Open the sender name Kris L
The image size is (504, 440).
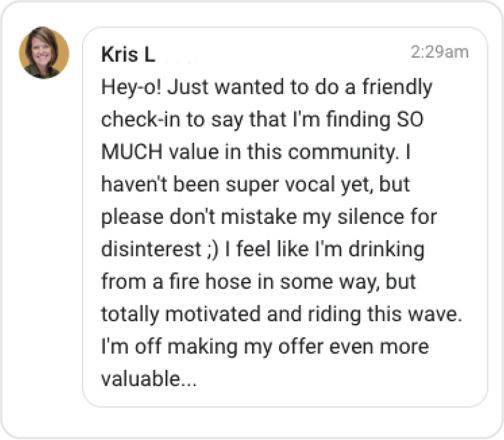tap(128, 55)
